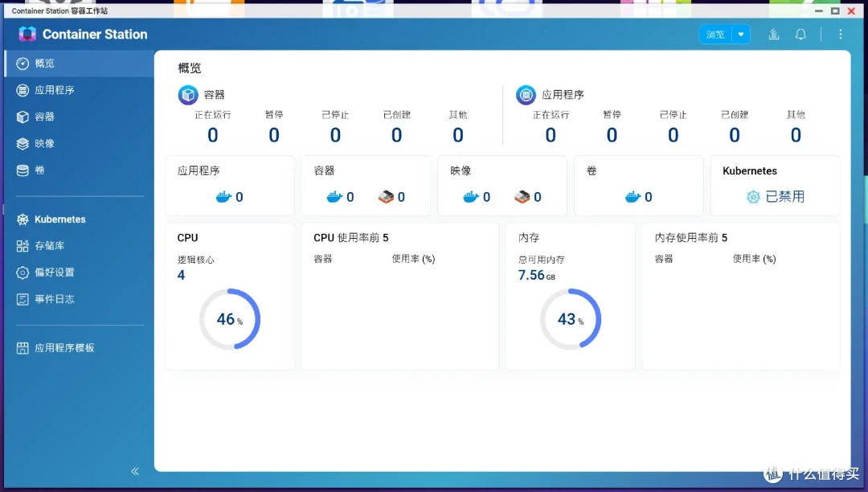Click 容器 column header in CPU 使用率前 5
The height and width of the screenshot is (492, 868).
point(323,258)
